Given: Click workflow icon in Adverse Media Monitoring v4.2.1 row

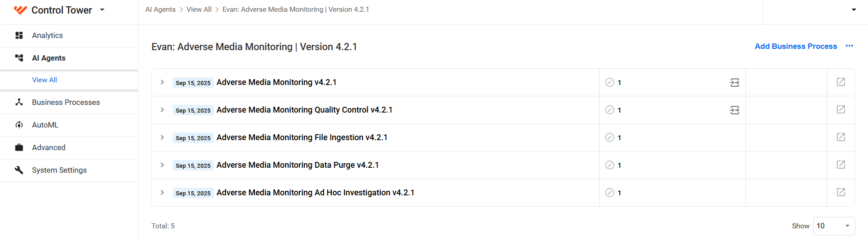Looking at the screenshot, I should point(735,82).
